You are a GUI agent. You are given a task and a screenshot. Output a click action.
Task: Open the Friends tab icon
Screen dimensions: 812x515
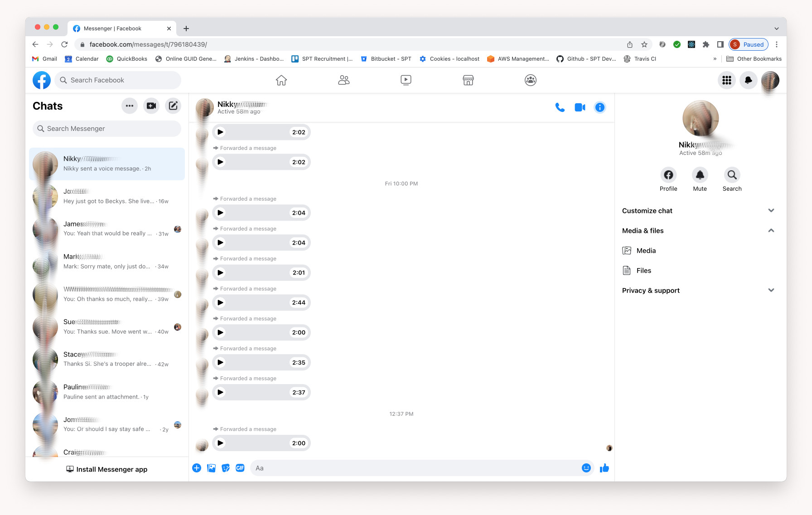(344, 80)
